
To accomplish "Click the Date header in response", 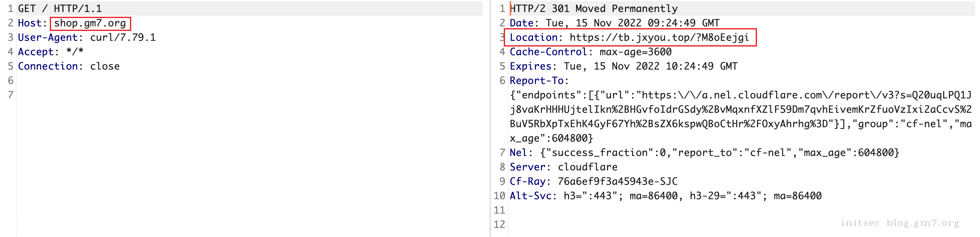I will 522,23.
